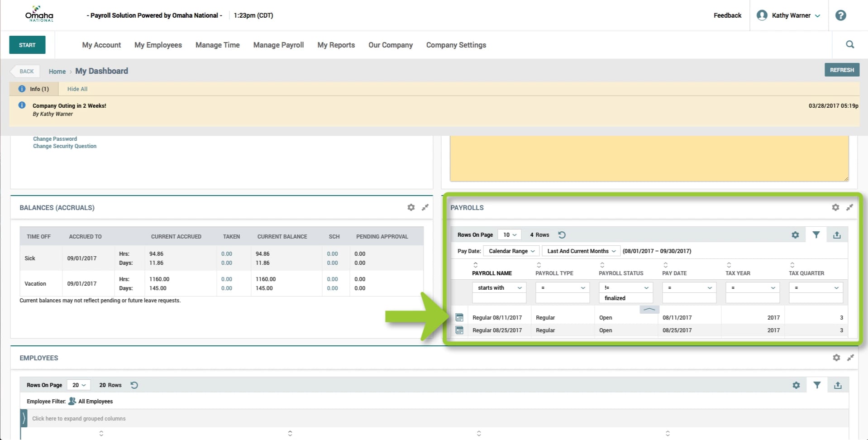The height and width of the screenshot is (440, 868).
Task: Open the help question mark icon
Action: click(x=840, y=15)
